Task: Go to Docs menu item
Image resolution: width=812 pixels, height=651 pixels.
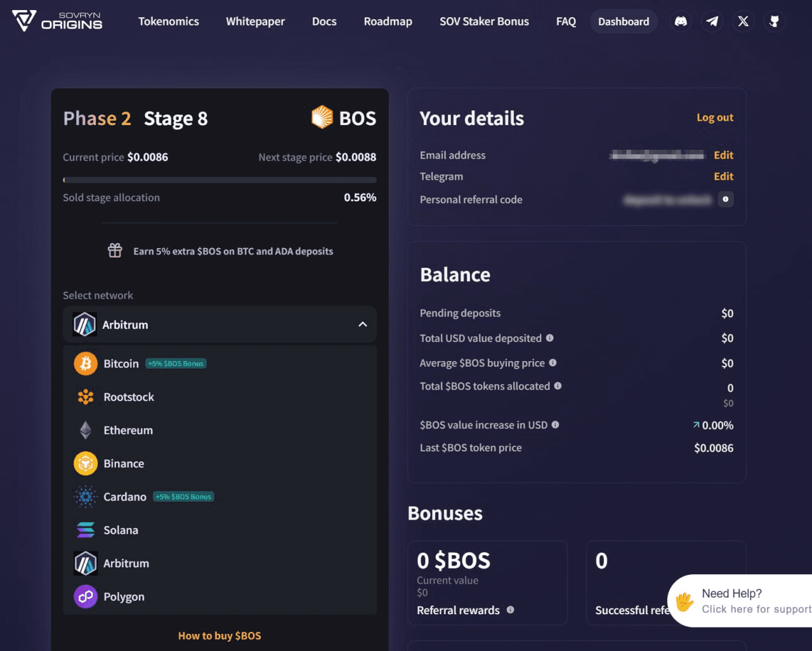Action: point(324,22)
